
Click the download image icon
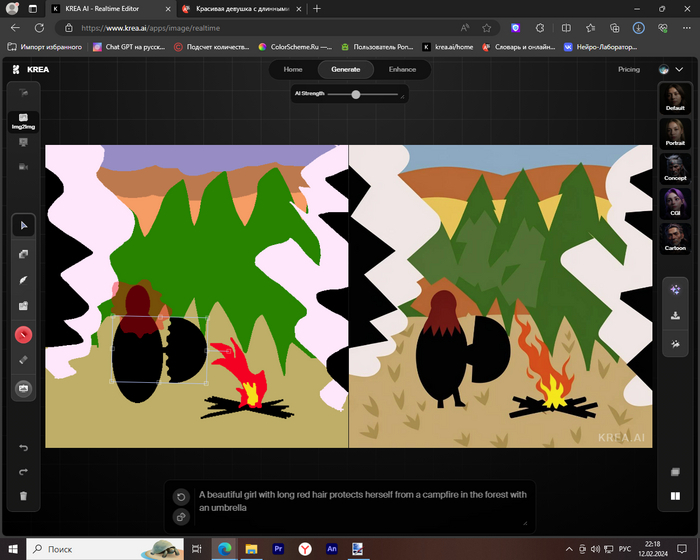click(676, 316)
